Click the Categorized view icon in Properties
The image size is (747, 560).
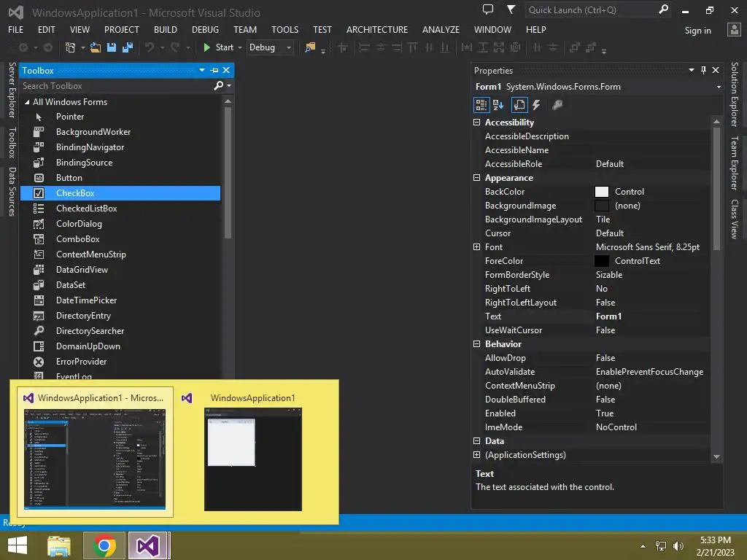pyautogui.click(x=481, y=105)
